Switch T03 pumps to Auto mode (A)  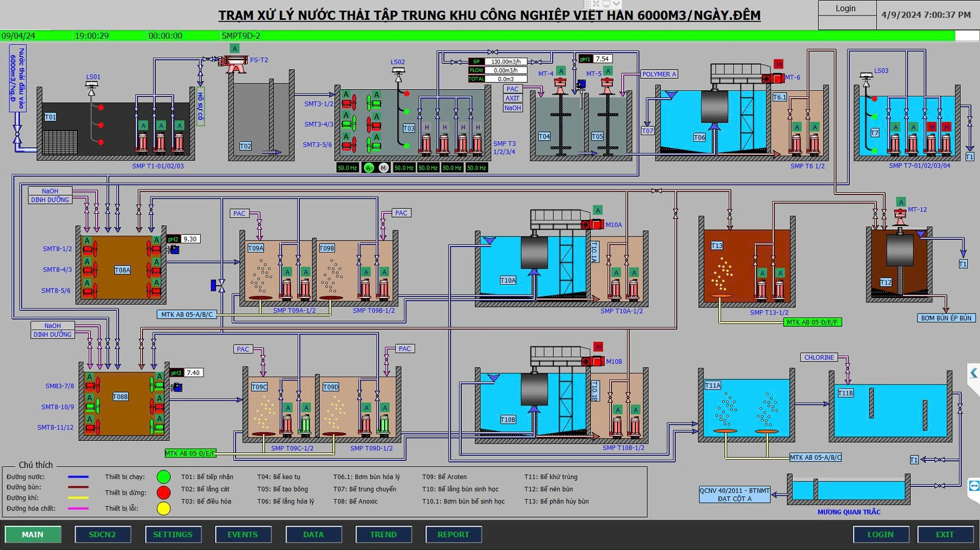[x=369, y=168]
